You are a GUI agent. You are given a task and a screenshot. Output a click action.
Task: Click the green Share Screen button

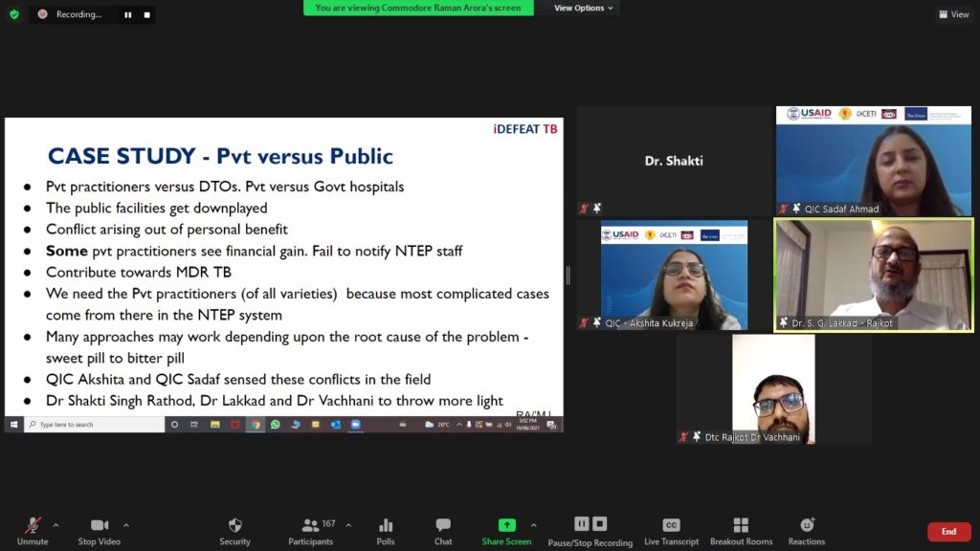(x=506, y=531)
